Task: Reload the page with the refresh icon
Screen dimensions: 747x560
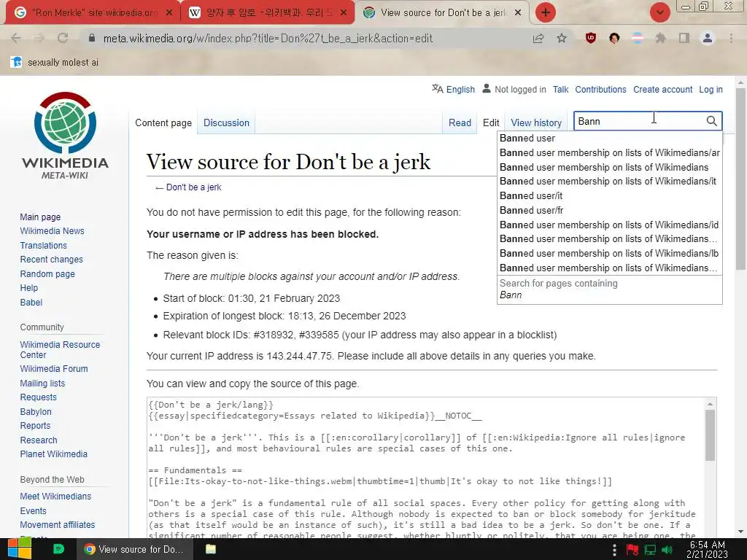Action: [63, 38]
